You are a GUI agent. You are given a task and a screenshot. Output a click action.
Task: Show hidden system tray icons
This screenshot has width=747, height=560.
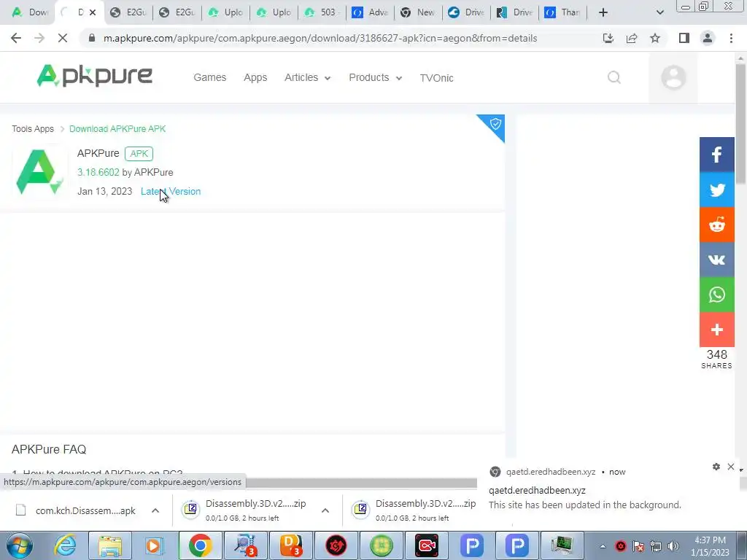(603, 546)
